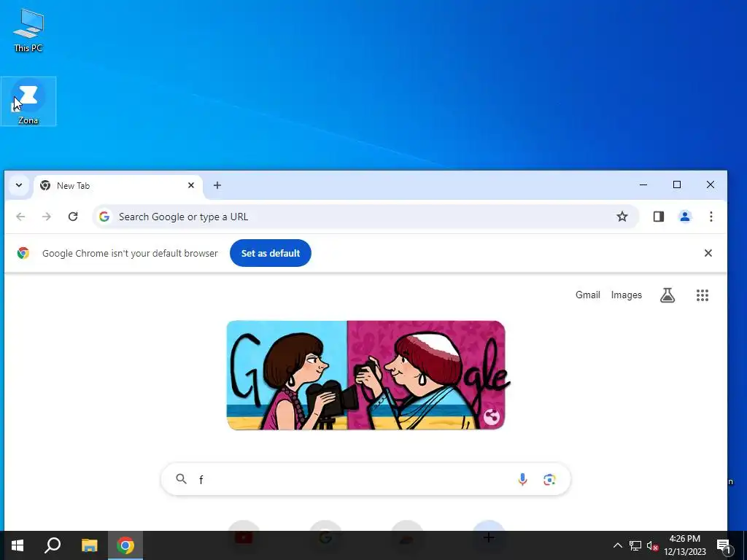This screenshot has height=560, width=747.
Task: Click the address bar URL field
Action: pyautogui.click(x=365, y=217)
